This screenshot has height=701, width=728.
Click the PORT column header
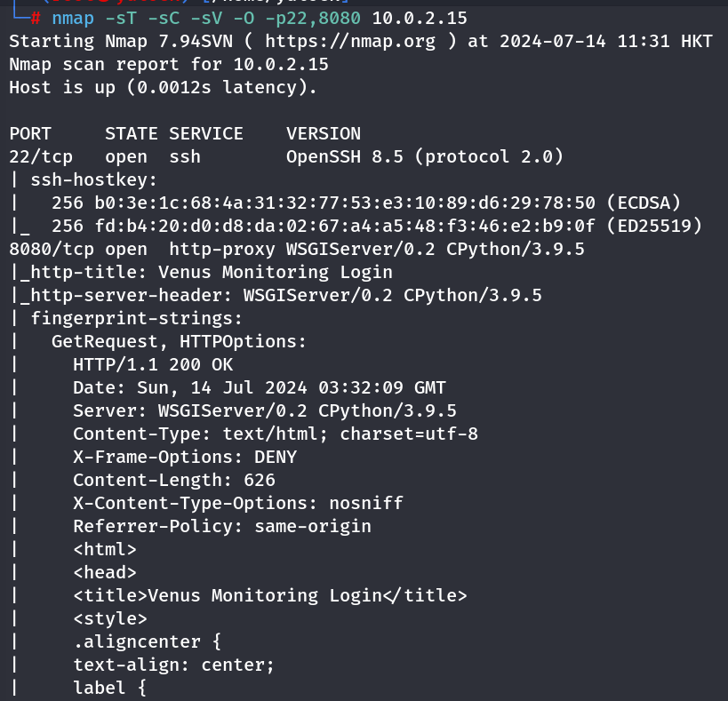click(x=30, y=133)
